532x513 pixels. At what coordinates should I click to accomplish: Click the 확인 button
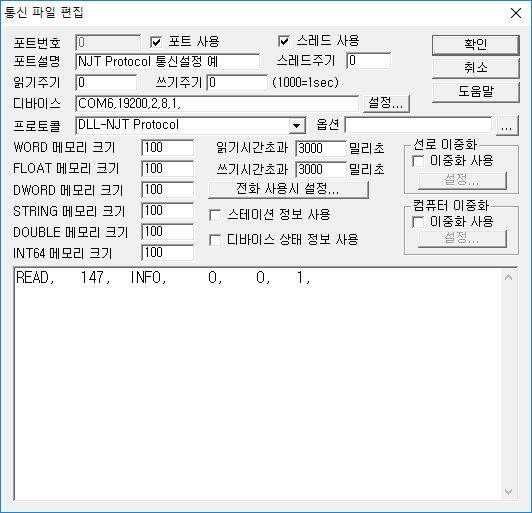pyautogui.click(x=476, y=44)
